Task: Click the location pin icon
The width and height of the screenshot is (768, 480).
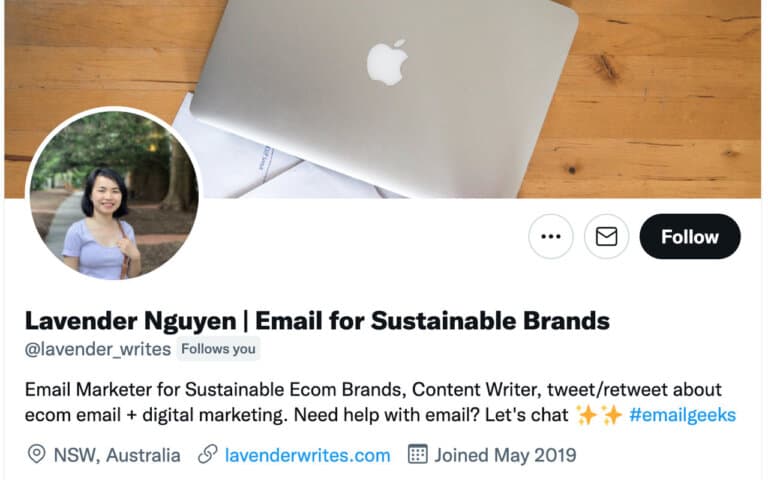Action: 36,455
